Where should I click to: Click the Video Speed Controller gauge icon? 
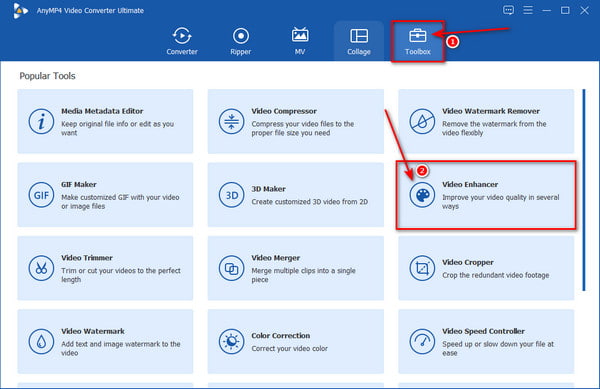click(x=422, y=342)
